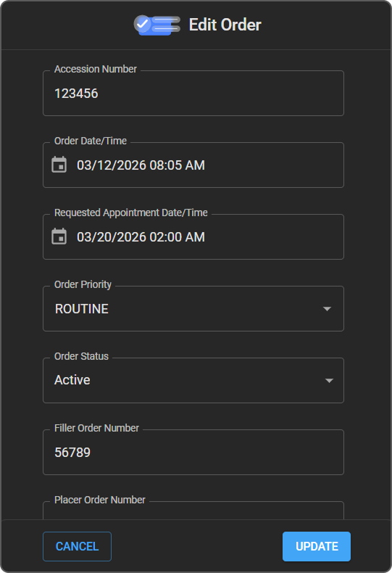
Task: Select the ROUTINE priority value
Action: coord(82,309)
